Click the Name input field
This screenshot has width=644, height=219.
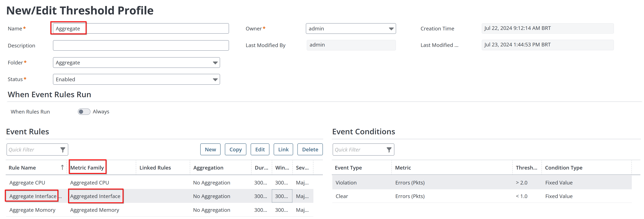[x=150, y=29]
